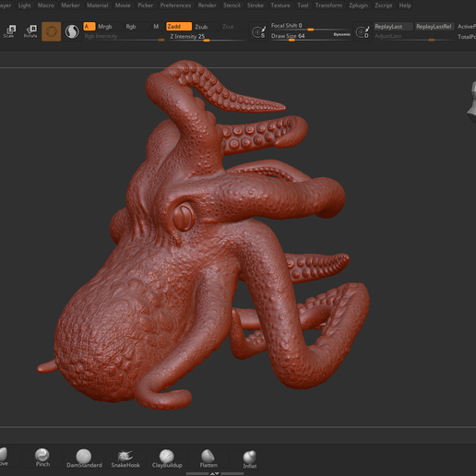Click the gray stroke type icon
The height and width of the screenshot is (476, 476).
coord(72,31)
